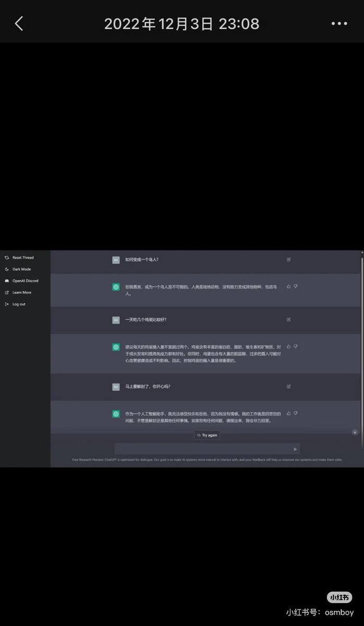The image size is (364, 626).
Task: Click RA avatar beside "一天吃几个鸡蛋比较好?"
Action: click(116, 320)
